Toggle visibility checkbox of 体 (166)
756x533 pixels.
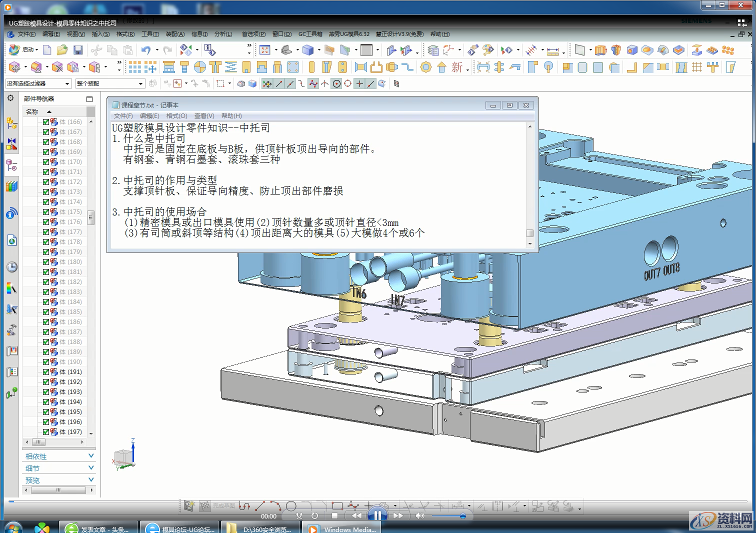pos(46,122)
